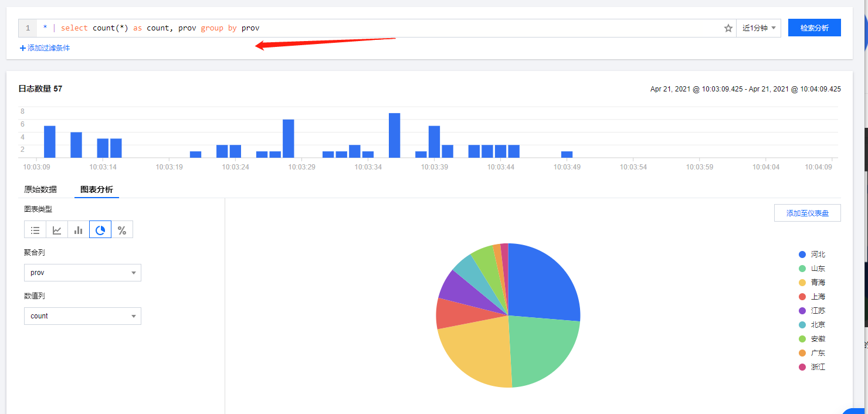868x414 pixels.
Task: Toggle 山东 legend entry
Action: click(x=812, y=269)
